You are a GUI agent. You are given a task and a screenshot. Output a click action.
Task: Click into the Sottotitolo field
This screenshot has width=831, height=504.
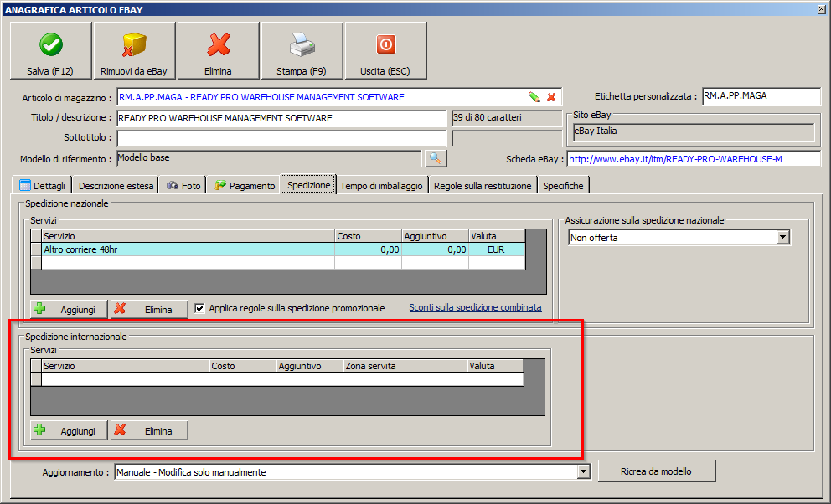[x=281, y=138]
